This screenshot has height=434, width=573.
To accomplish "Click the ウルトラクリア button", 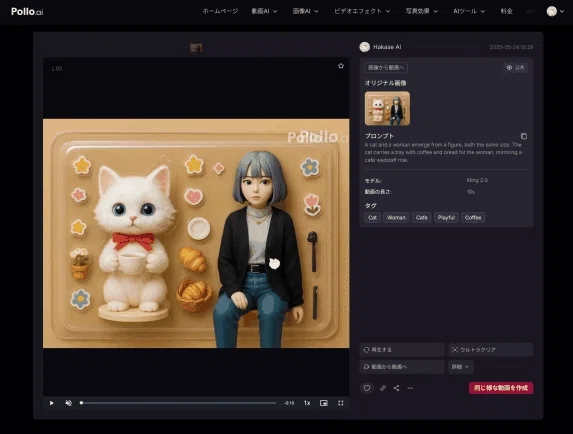I will [x=490, y=350].
